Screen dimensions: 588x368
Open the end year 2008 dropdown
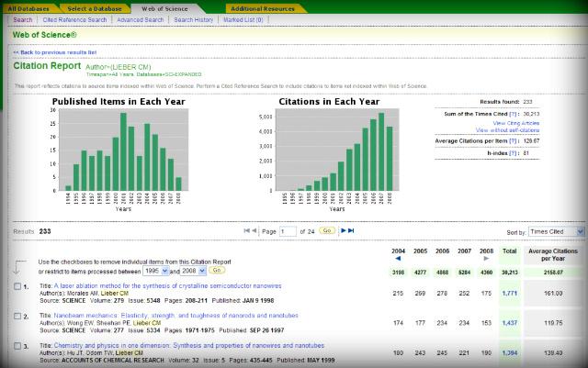pyautogui.click(x=193, y=271)
